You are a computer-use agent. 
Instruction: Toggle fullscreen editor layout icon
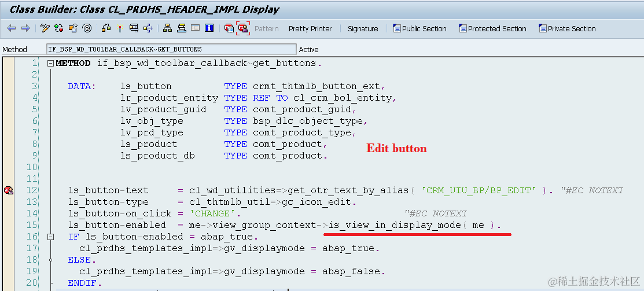tap(196, 28)
